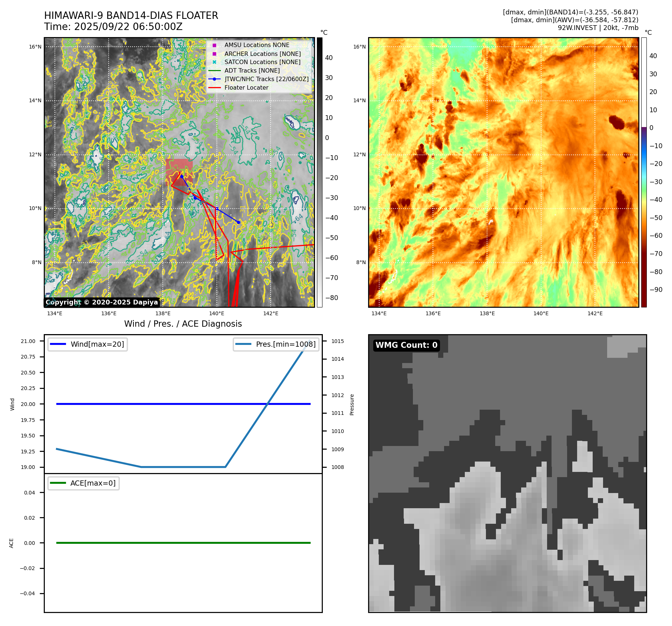Click '92W.INVEST | 20kt, -7mb' label

click(x=598, y=28)
